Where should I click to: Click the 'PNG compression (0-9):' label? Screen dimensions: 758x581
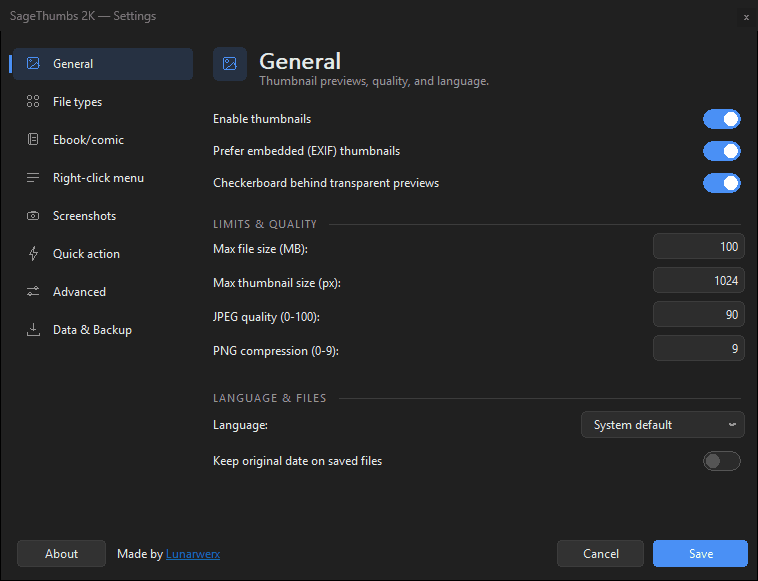(276, 351)
